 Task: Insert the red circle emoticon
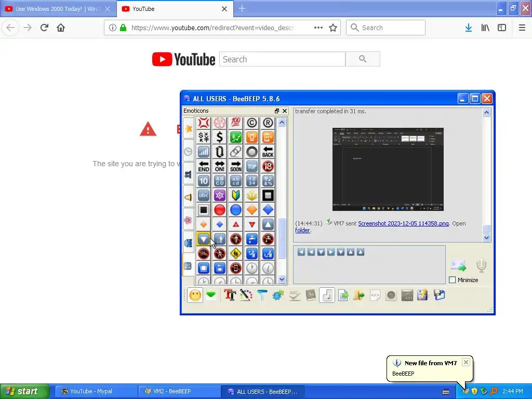220,210
